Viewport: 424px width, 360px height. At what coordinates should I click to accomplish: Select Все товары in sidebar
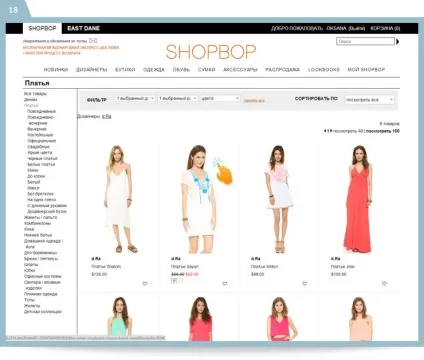35,94
